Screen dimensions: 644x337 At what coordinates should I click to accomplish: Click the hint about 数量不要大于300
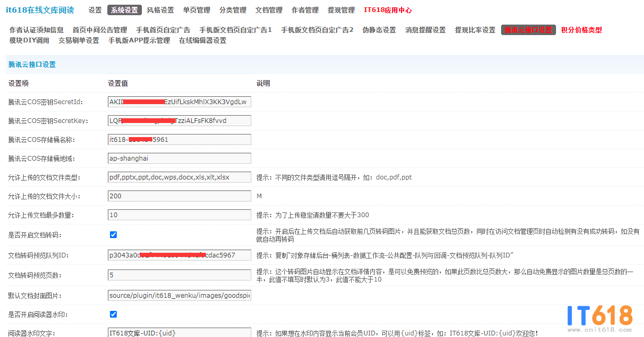coord(313,215)
